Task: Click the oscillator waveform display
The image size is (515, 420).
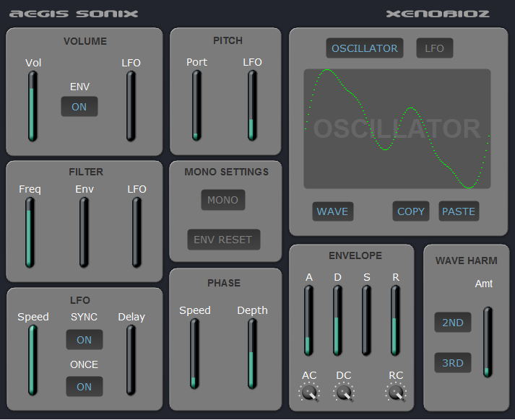Action: (397, 128)
